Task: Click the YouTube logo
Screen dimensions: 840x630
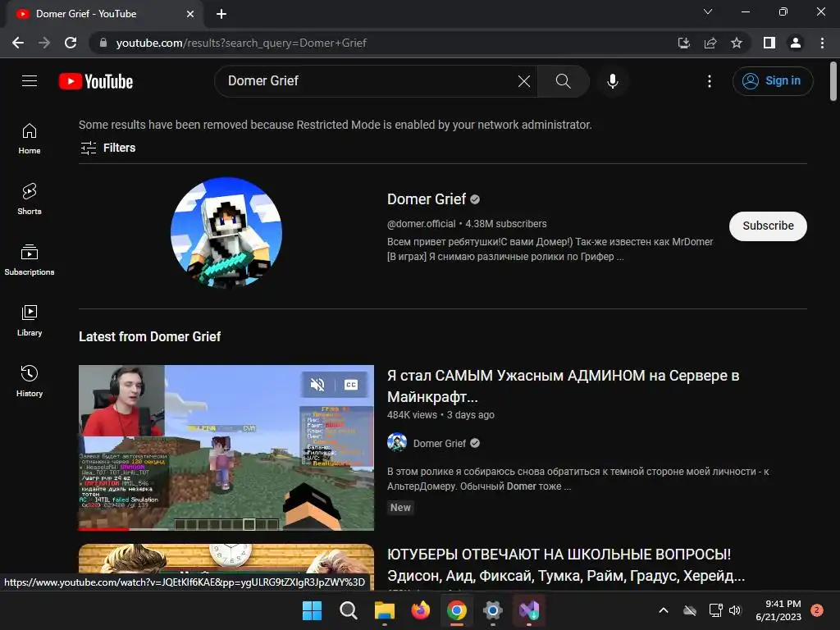Action: pyautogui.click(x=96, y=81)
